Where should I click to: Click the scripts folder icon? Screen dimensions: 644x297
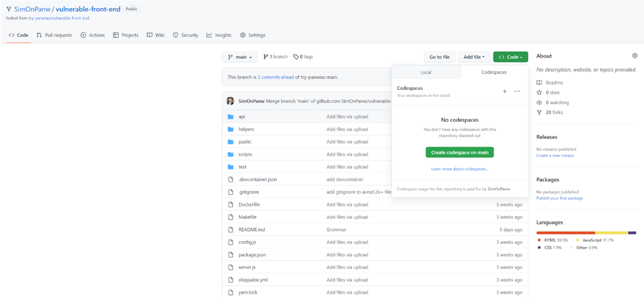[230, 154]
